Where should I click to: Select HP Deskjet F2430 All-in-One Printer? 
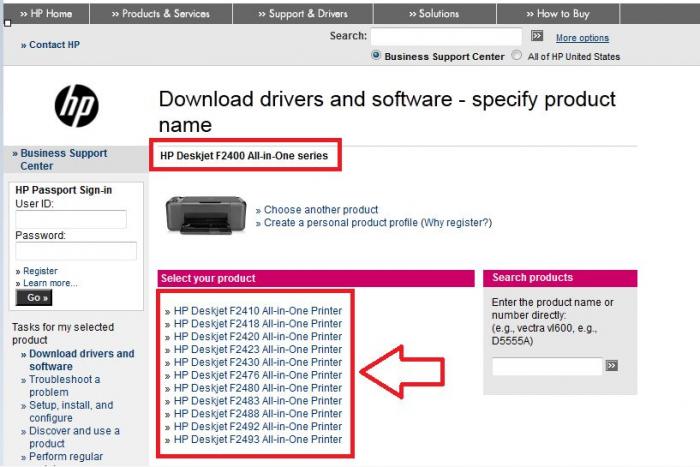254,363
